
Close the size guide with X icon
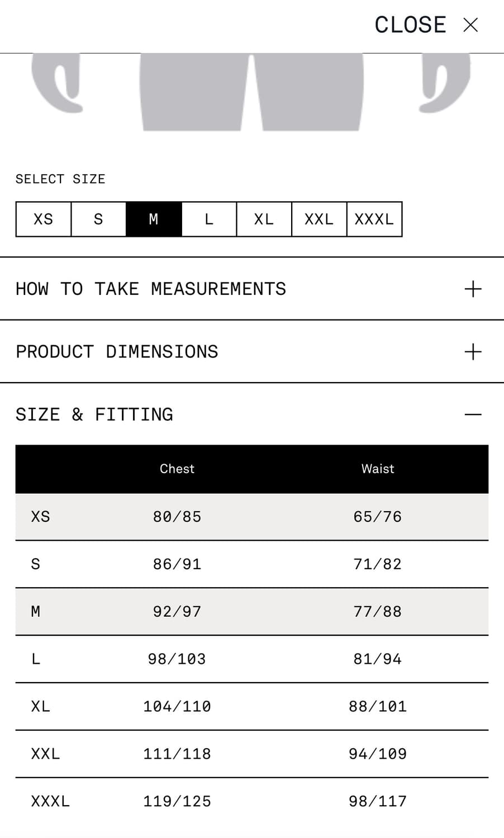[470, 25]
